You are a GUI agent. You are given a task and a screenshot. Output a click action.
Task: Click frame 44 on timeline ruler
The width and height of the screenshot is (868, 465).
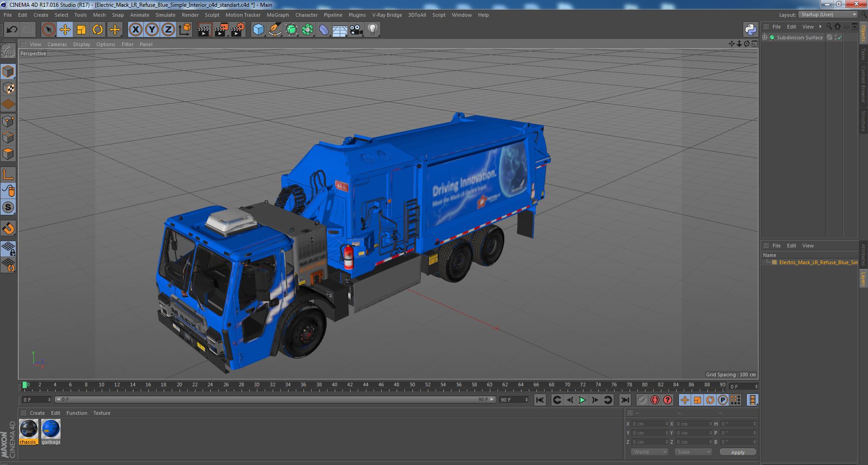point(365,385)
